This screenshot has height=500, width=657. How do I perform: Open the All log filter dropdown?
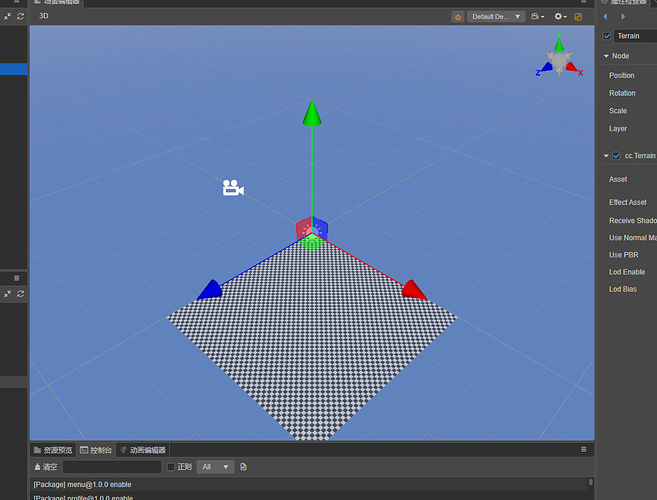click(x=215, y=466)
